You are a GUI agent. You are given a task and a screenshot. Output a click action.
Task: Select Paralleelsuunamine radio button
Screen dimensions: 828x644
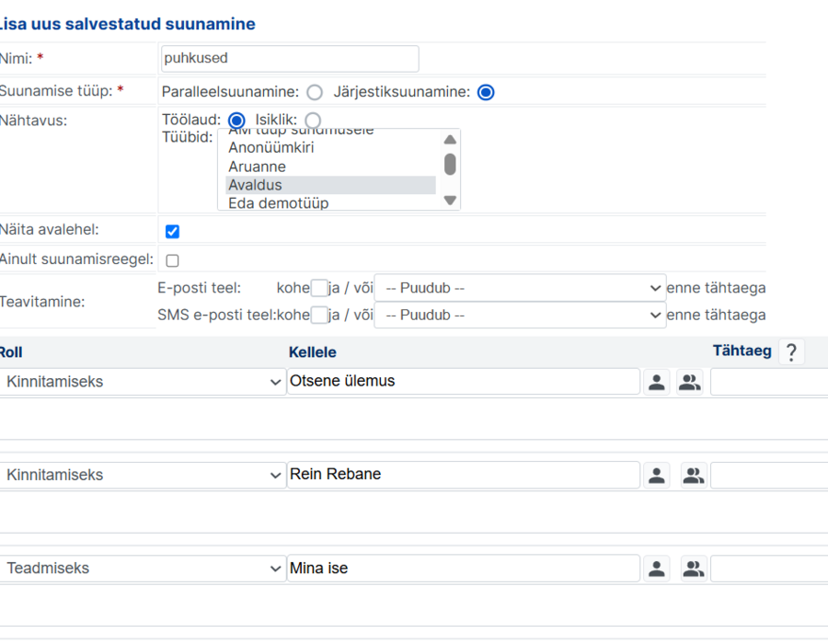(315, 92)
